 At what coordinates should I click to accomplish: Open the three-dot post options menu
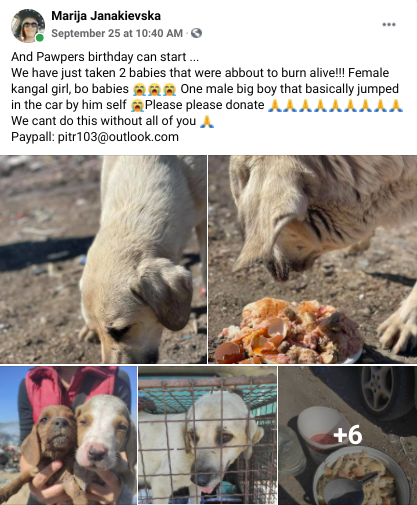389,24
